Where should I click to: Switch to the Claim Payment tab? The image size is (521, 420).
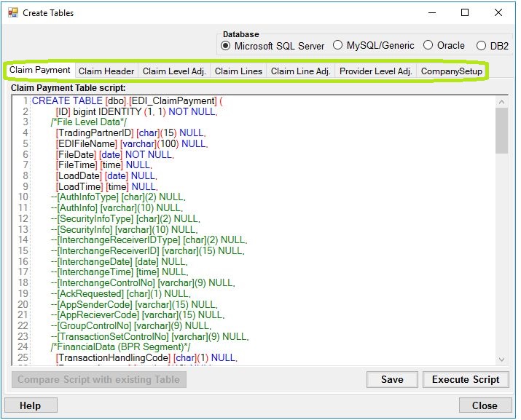click(x=40, y=70)
